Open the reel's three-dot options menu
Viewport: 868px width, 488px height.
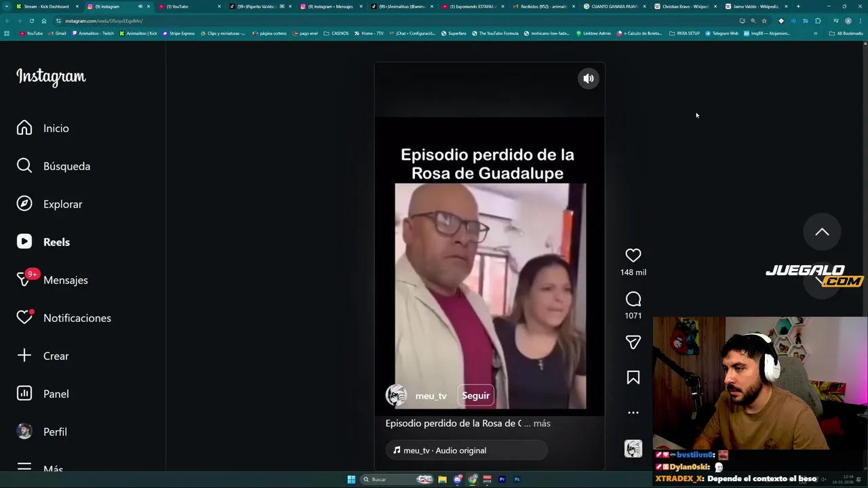[633, 412]
